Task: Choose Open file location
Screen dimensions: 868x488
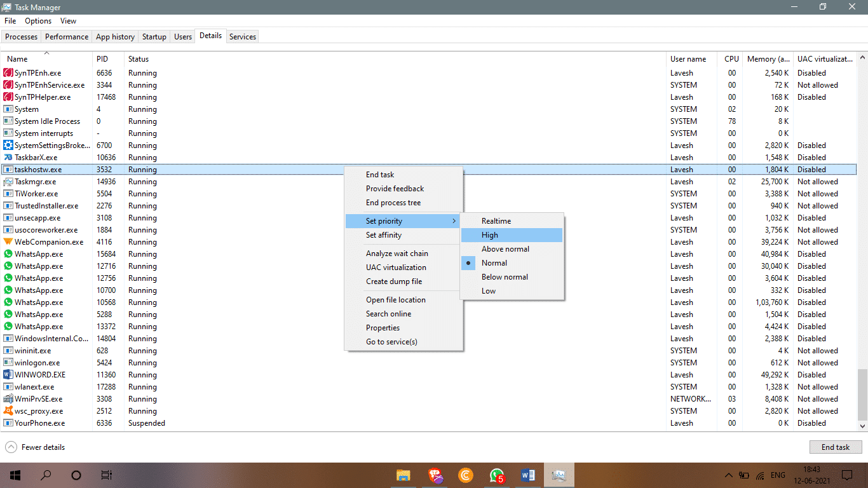Action: coord(403,300)
